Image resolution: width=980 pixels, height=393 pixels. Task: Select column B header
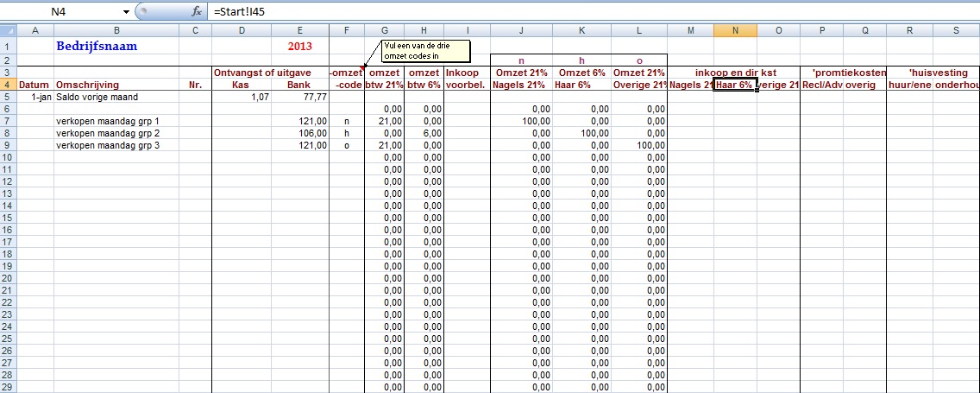(116, 31)
